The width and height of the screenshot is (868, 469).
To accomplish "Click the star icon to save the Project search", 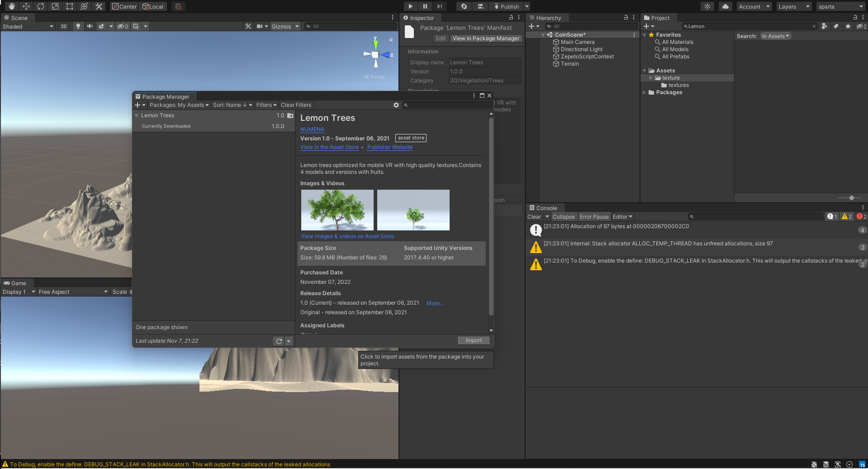I will (x=848, y=26).
